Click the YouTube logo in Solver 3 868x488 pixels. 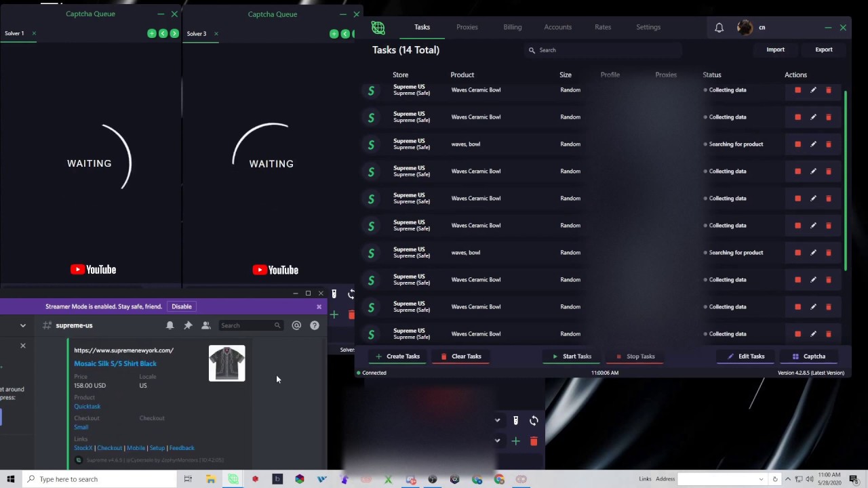pyautogui.click(x=275, y=270)
